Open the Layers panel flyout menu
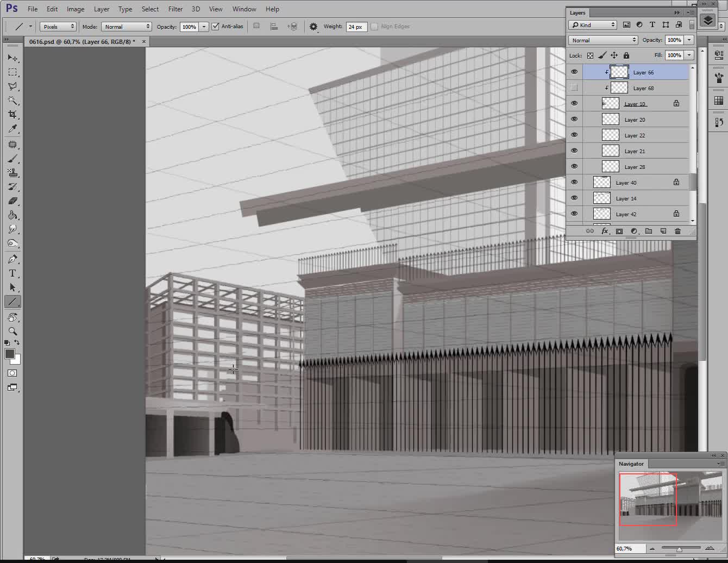Image resolution: width=728 pixels, height=563 pixels. coord(690,12)
